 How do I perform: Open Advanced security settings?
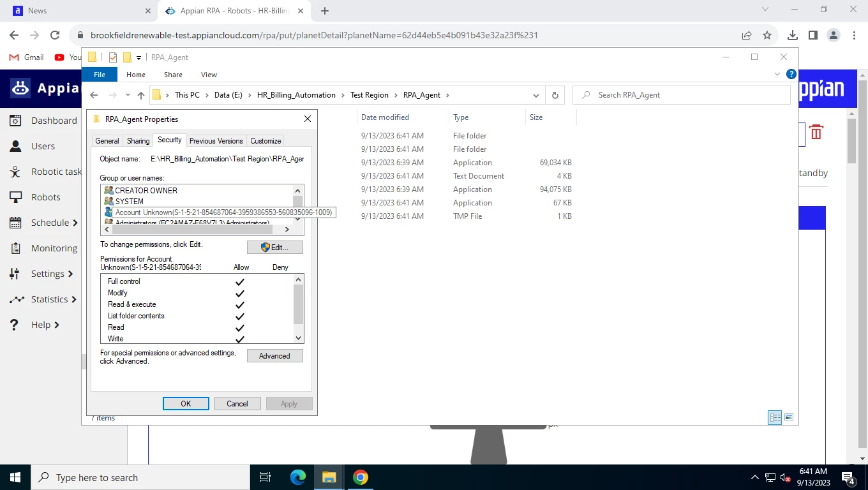(x=274, y=356)
